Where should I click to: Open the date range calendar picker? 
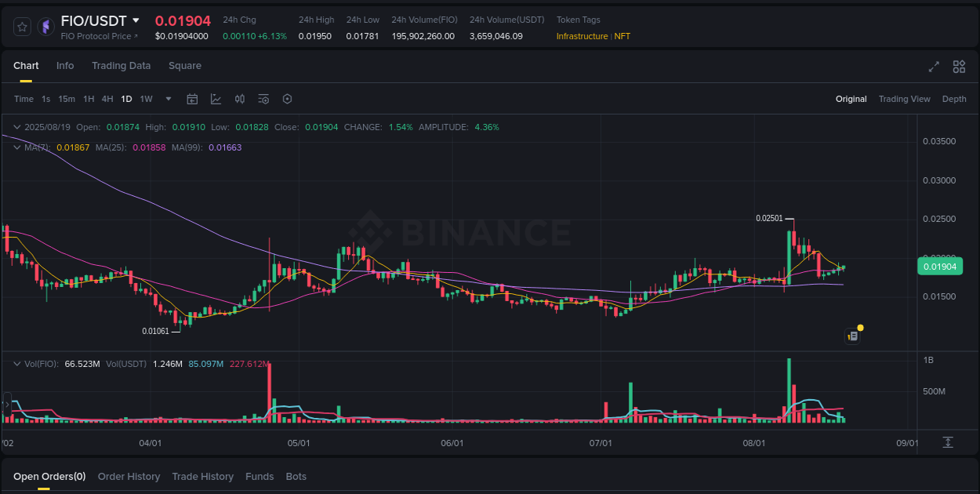pos(192,99)
